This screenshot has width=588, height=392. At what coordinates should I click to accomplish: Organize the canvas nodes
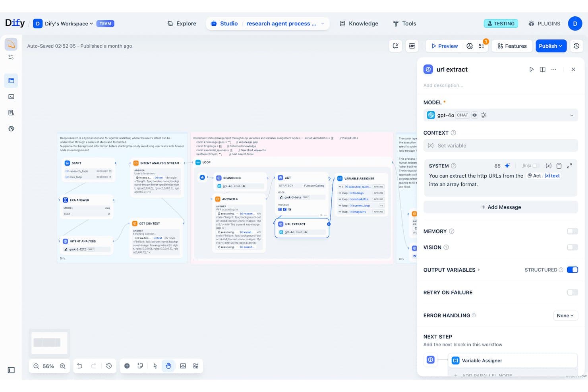pos(196,366)
